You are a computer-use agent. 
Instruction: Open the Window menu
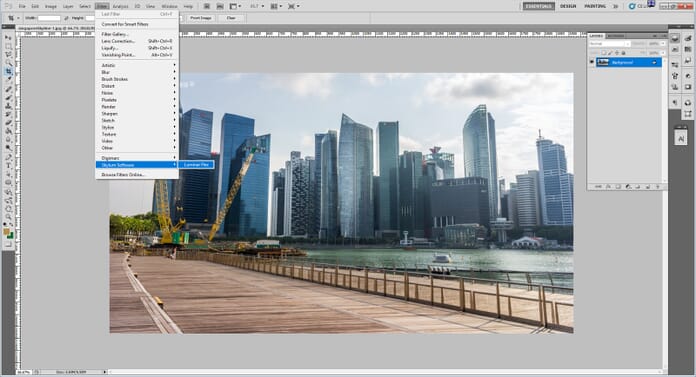tap(169, 6)
